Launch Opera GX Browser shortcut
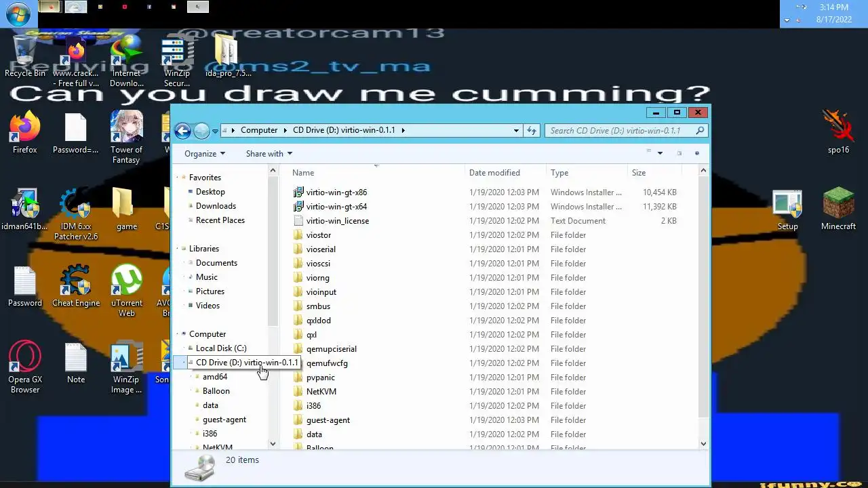868x488 pixels. [25, 367]
